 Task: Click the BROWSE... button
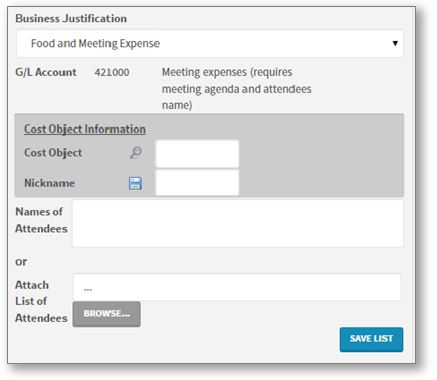(x=107, y=314)
